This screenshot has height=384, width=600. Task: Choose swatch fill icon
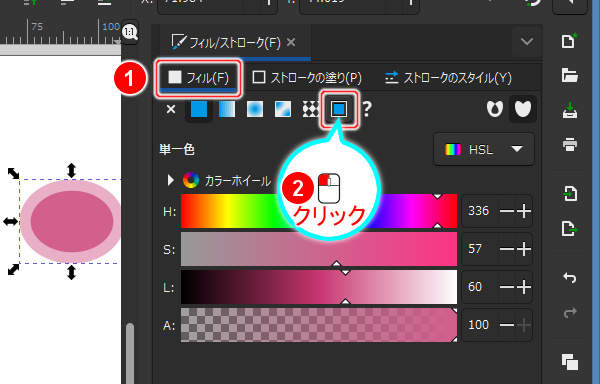[339, 109]
